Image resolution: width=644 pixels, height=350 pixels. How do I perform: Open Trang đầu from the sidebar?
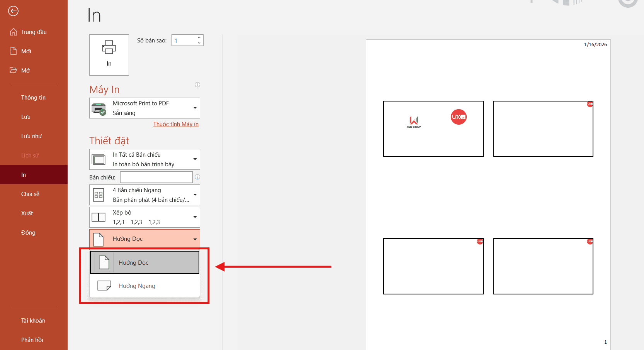point(34,32)
